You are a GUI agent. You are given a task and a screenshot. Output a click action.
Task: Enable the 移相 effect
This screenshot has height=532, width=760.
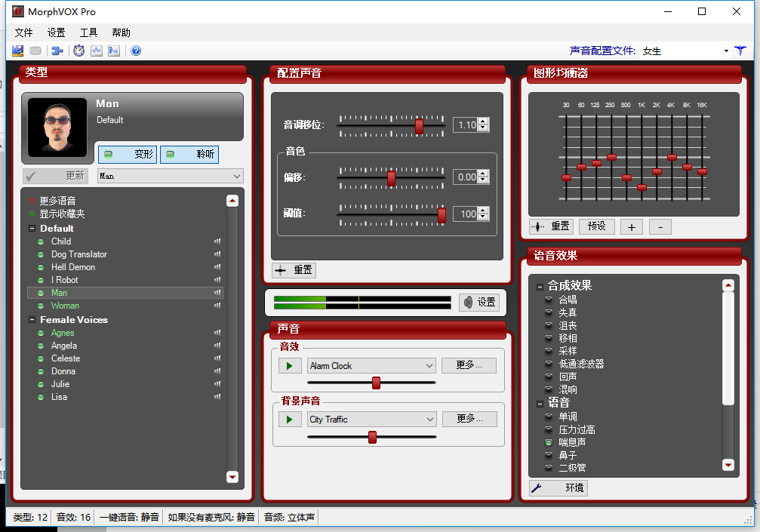(549, 338)
